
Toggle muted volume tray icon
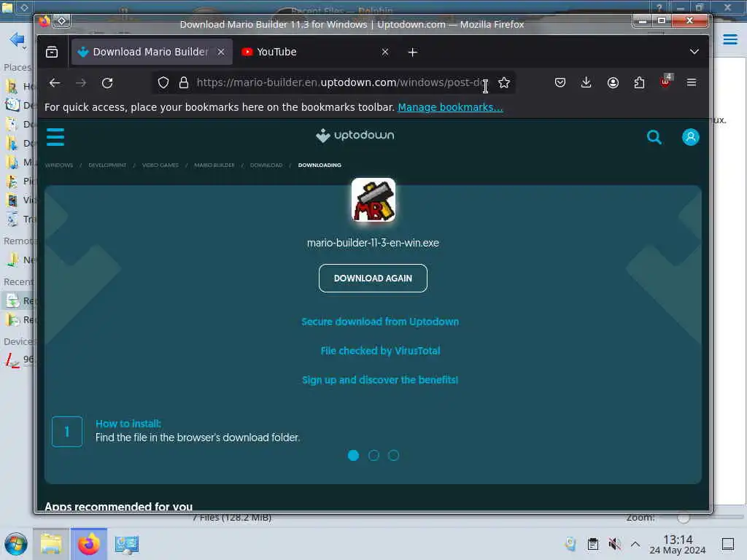(614, 544)
